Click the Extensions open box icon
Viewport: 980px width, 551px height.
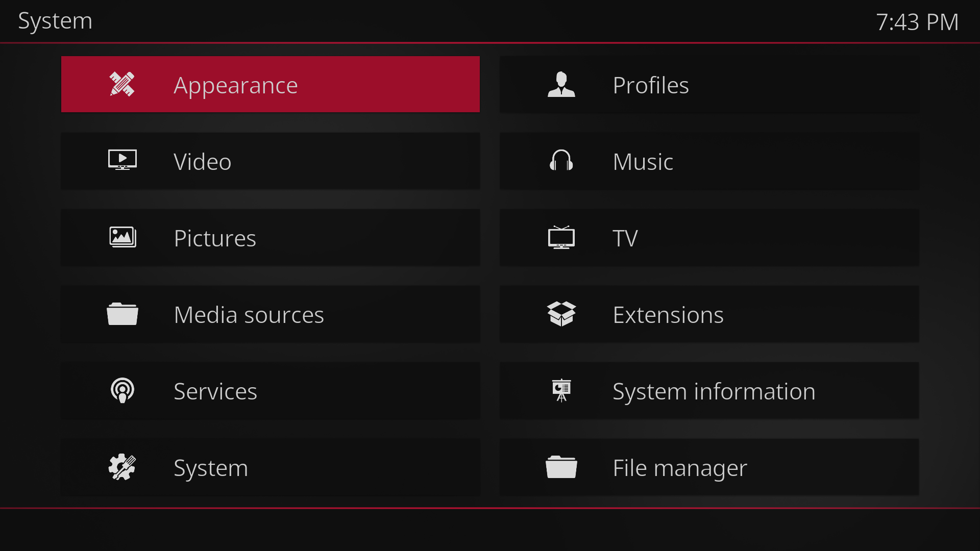pos(561,314)
